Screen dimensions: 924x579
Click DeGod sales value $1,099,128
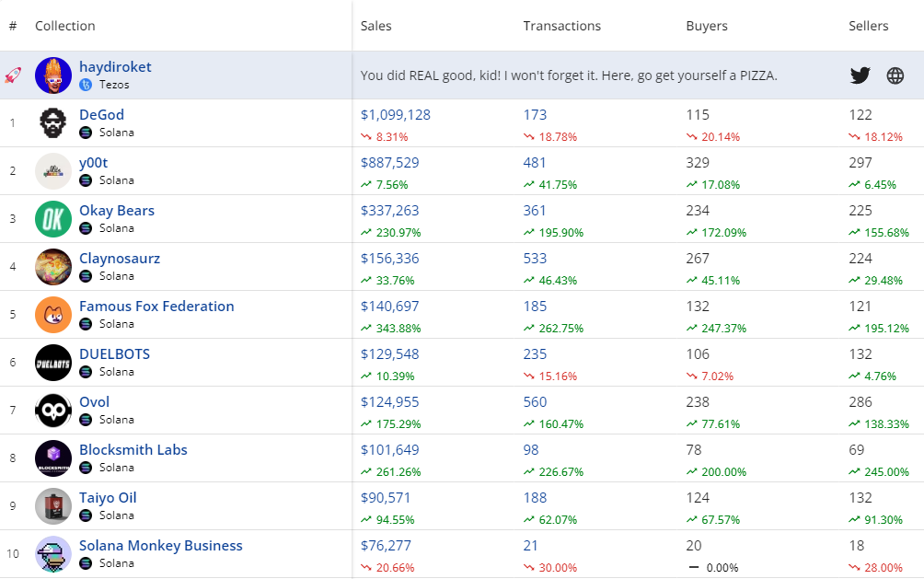[x=395, y=115]
